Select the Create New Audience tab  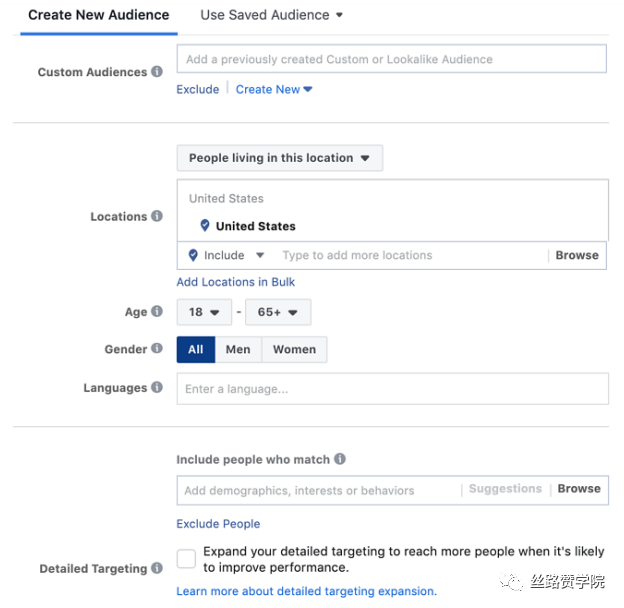tap(99, 17)
